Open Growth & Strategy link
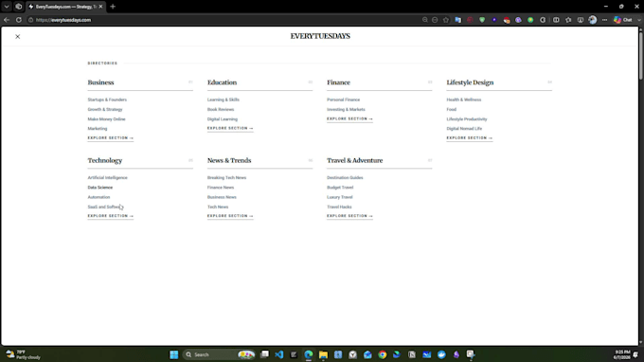 click(105, 110)
